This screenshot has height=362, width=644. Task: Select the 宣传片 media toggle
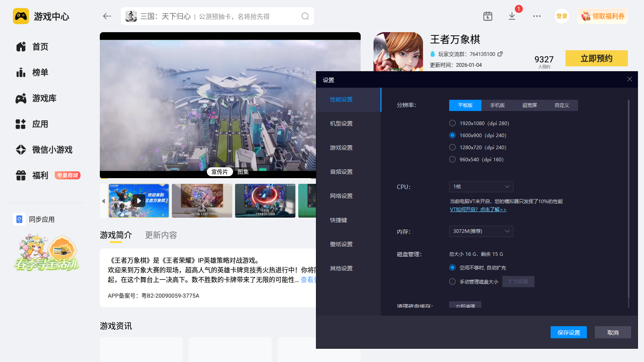click(x=220, y=172)
